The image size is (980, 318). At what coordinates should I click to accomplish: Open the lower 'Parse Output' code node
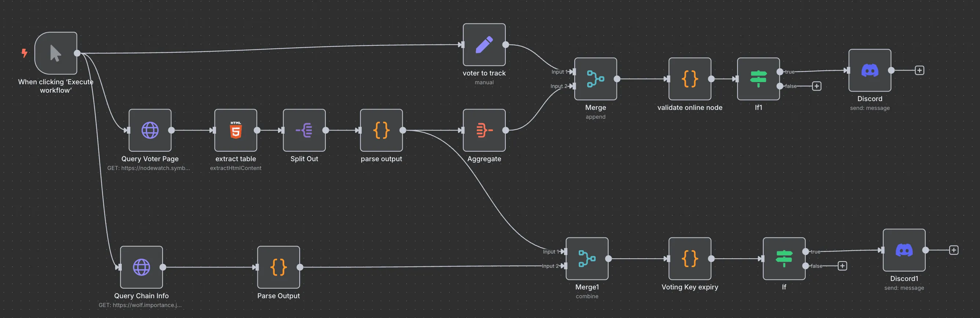(278, 267)
